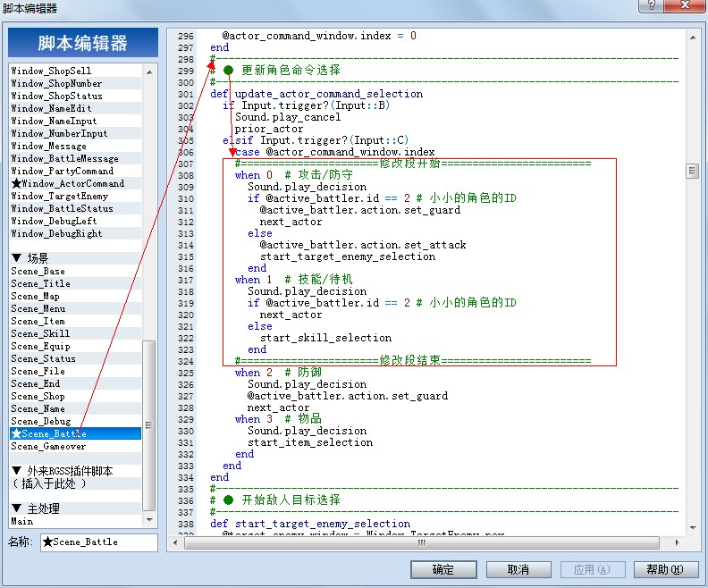This screenshot has width=708, height=588.
Task: Click the help question mark title button
Action: 651,5
